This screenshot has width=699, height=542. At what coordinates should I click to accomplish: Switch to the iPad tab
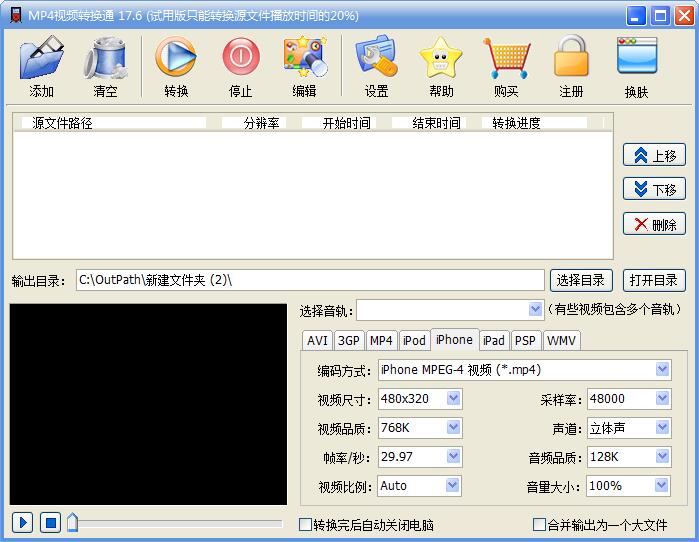pos(493,340)
